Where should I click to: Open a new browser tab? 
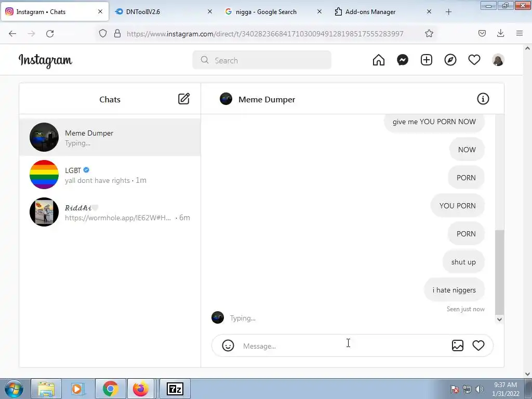pyautogui.click(x=448, y=12)
